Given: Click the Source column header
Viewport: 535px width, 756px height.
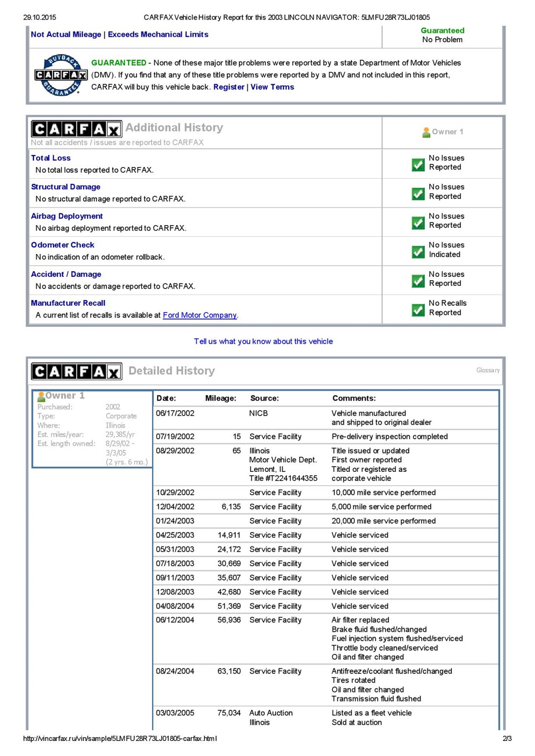Looking at the screenshot, I should [265, 398].
